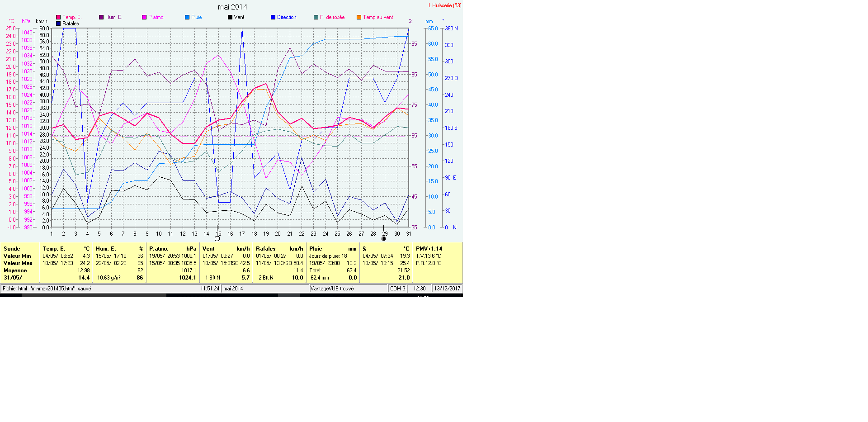
Task: Click the °C axis unit label
Action: pyautogui.click(x=11, y=21)
